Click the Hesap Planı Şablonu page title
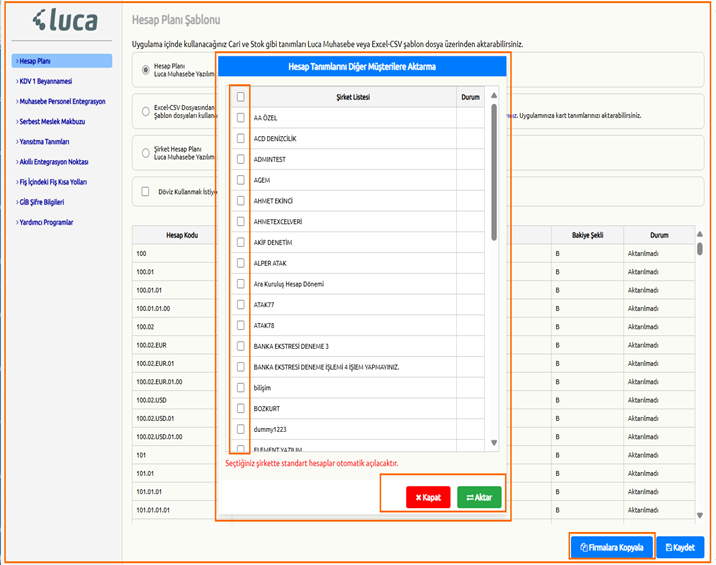 pyautogui.click(x=176, y=20)
